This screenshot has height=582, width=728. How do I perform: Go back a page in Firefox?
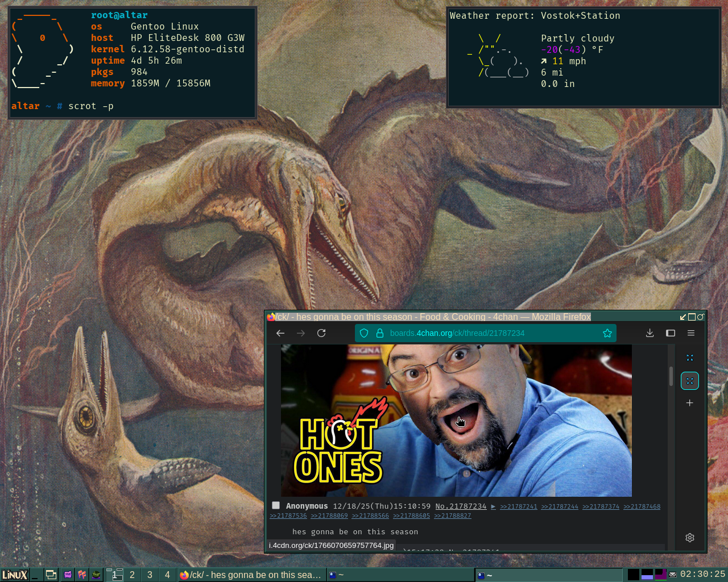pos(280,333)
